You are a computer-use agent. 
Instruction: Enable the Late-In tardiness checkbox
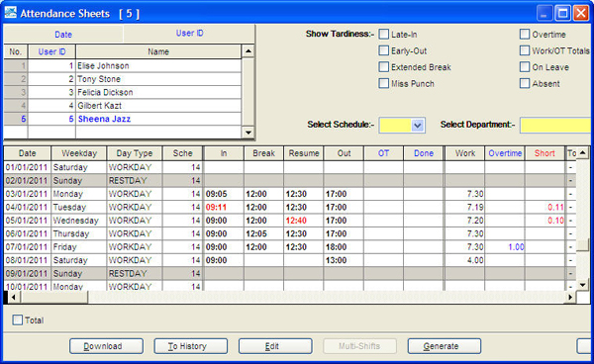pos(384,34)
